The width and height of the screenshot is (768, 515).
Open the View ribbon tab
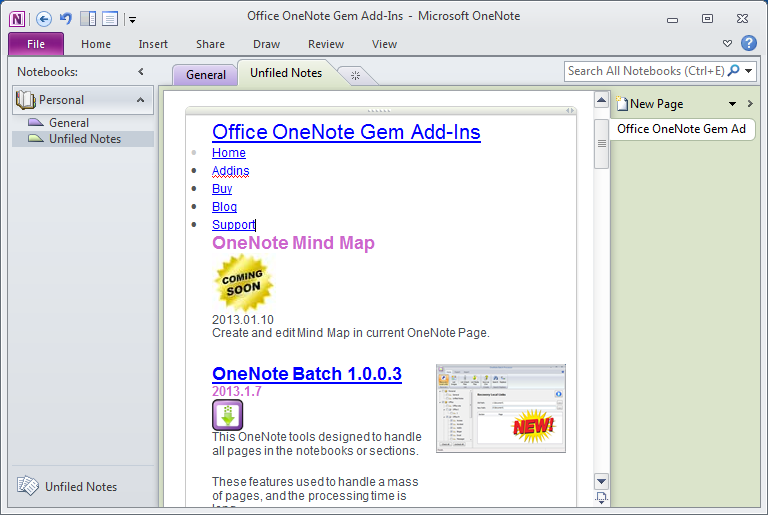[384, 44]
